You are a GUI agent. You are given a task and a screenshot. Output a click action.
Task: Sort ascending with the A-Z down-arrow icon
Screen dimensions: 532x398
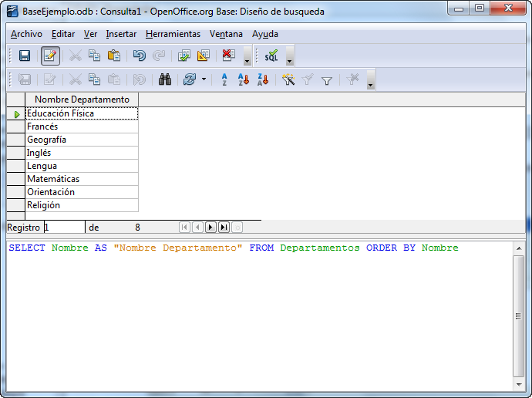(x=244, y=79)
